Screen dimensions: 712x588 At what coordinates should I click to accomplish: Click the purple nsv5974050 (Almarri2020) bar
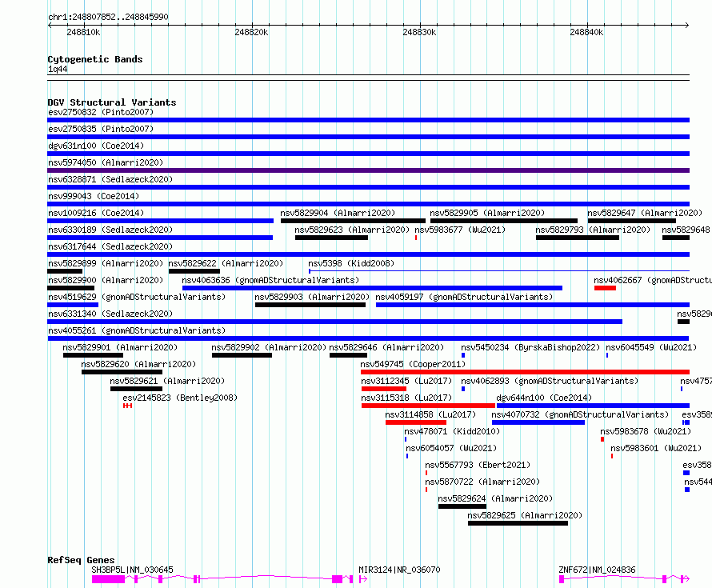pos(368,170)
